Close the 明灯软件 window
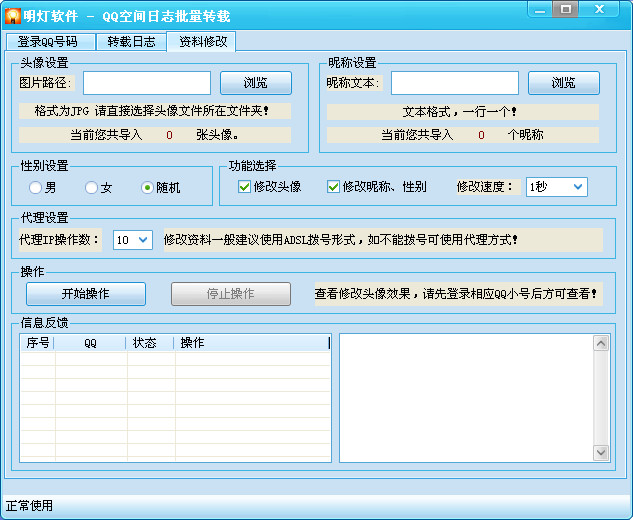 click(x=599, y=9)
